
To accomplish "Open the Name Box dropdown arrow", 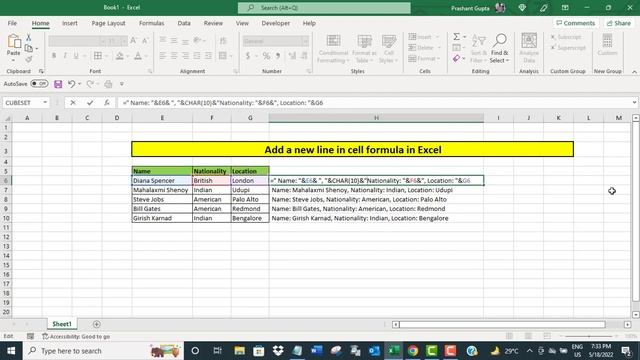I will [x=45, y=103].
